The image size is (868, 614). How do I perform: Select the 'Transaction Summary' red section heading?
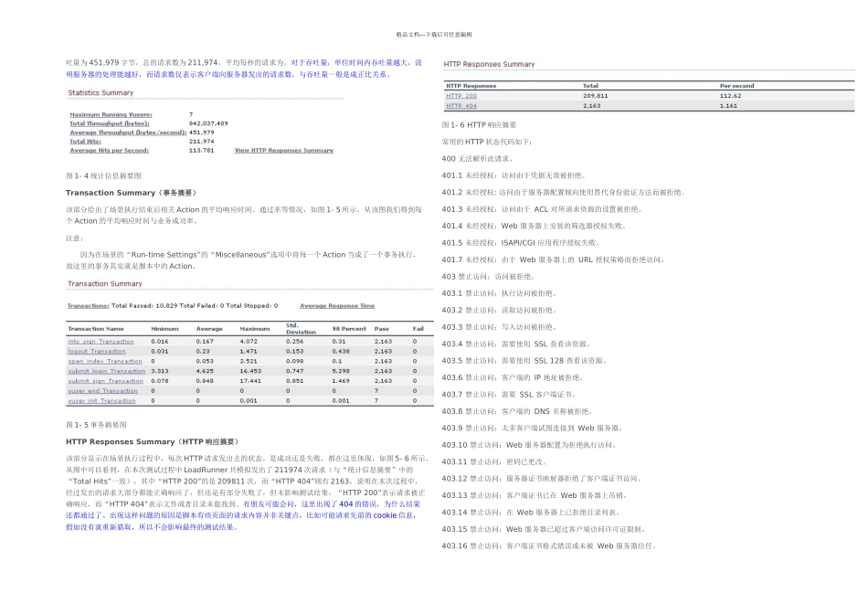(105, 283)
